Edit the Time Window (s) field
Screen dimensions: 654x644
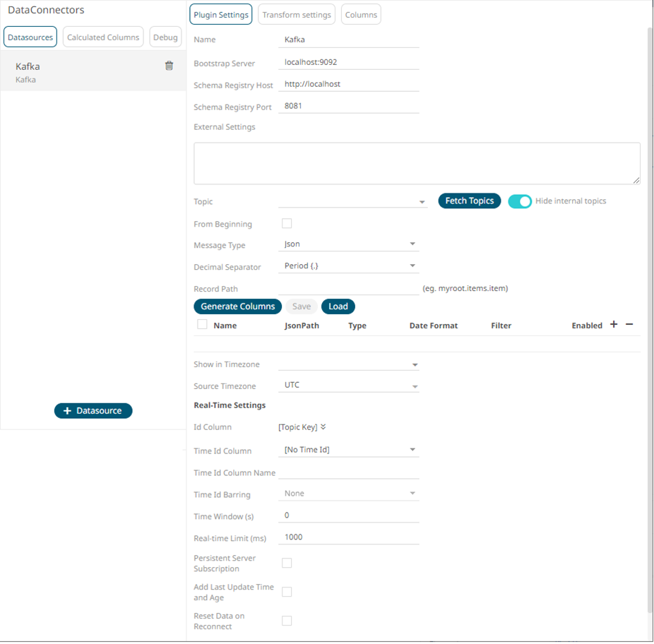[349, 516]
